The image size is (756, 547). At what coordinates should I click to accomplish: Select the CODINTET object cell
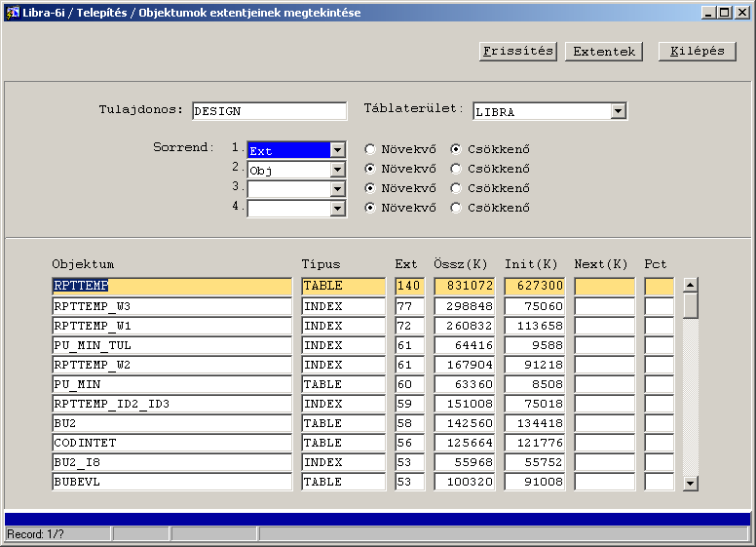click(172, 443)
